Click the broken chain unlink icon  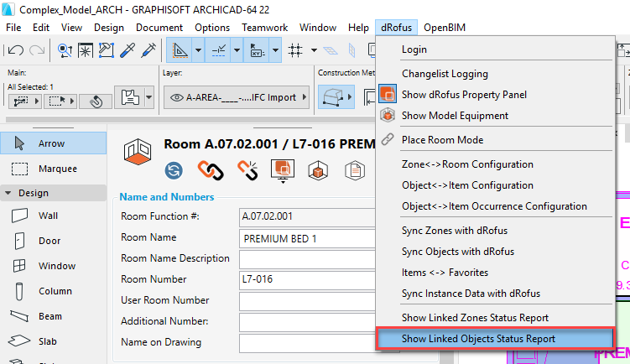246,171
